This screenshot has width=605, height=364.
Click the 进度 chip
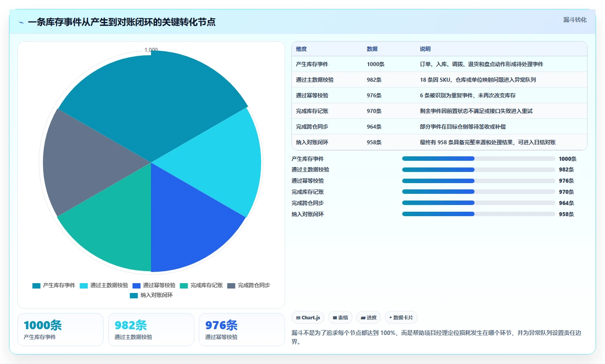pyautogui.click(x=369, y=318)
